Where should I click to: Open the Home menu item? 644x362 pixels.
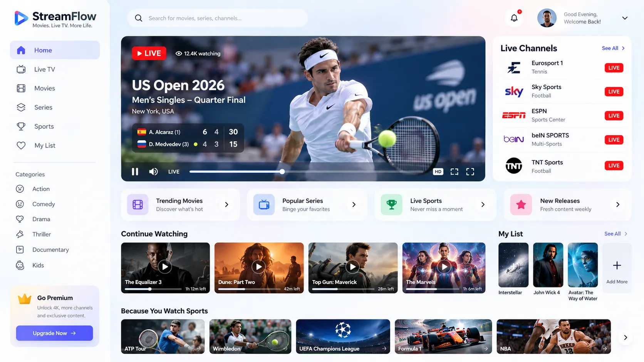click(x=55, y=50)
